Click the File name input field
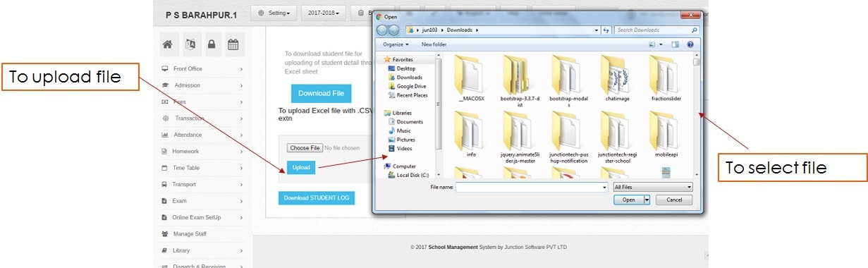The image size is (868, 268). point(532,188)
